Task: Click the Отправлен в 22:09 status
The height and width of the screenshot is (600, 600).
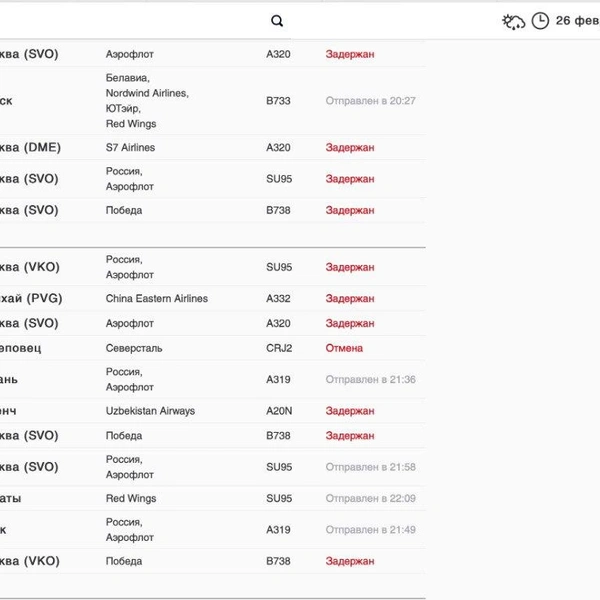Action: coord(370,499)
